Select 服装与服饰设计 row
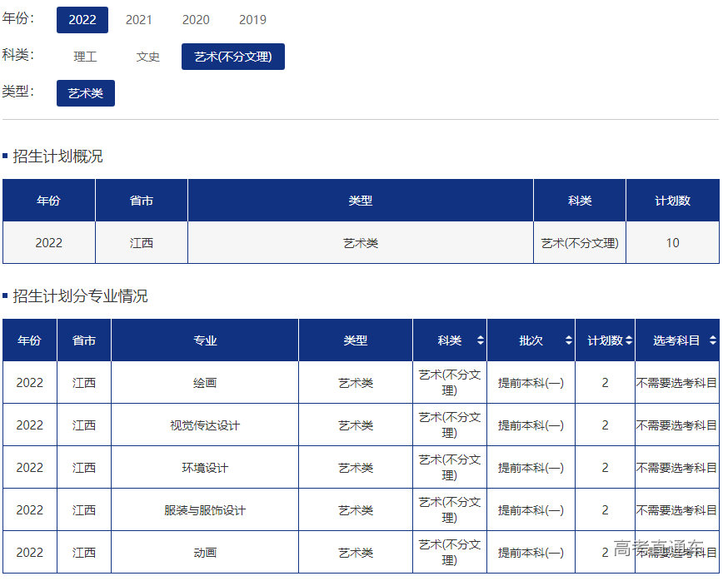This screenshot has height=581, width=728. (205, 510)
